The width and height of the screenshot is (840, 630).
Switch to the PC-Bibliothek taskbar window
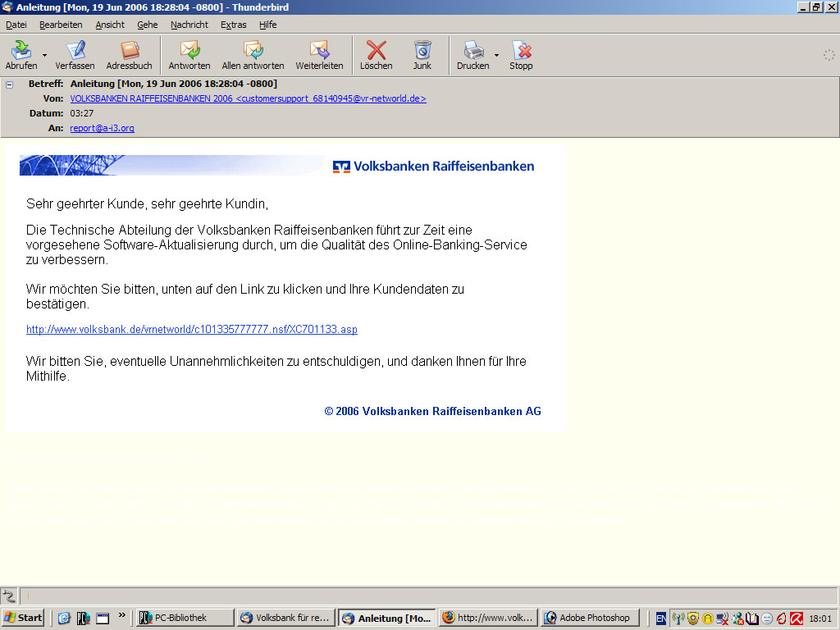[x=184, y=618]
